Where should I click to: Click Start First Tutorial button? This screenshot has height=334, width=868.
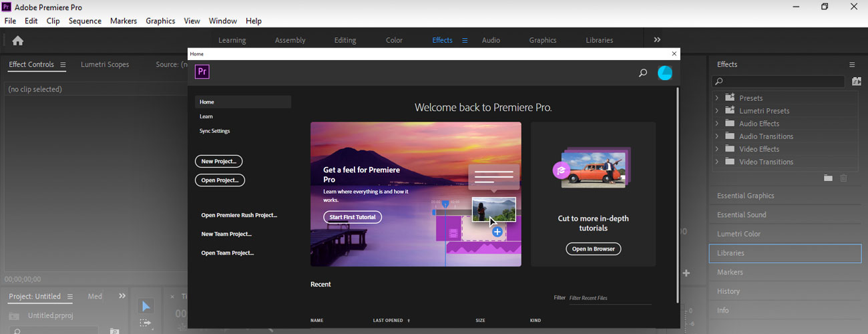coord(353,217)
